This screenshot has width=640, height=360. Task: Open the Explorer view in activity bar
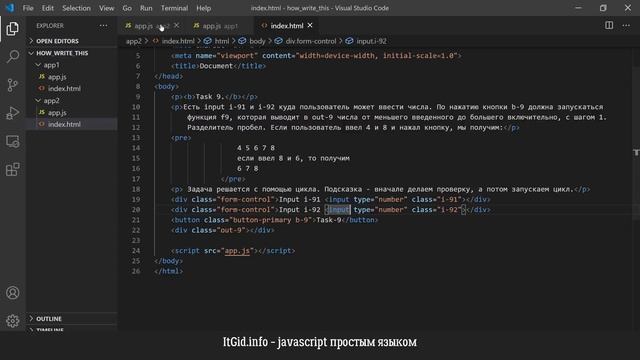(13, 29)
